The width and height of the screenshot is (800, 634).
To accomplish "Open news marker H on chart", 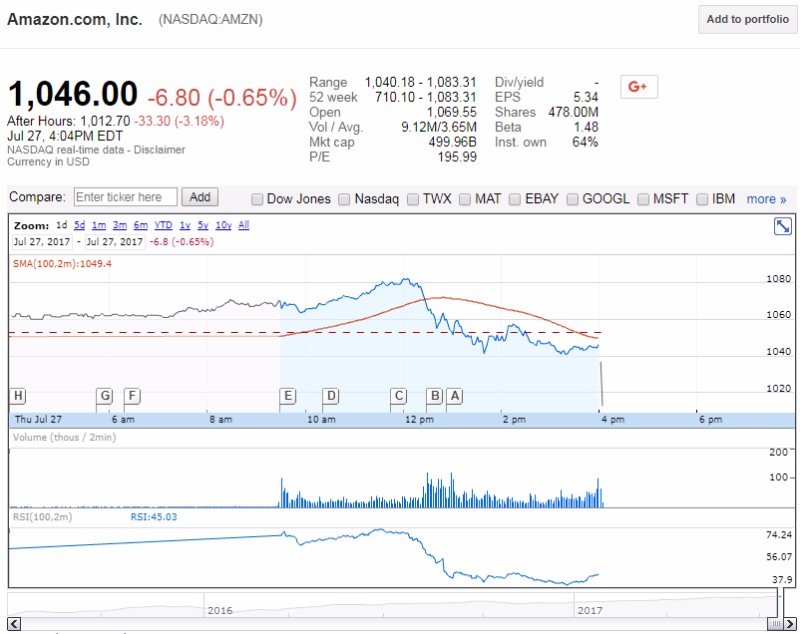I will (18, 396).
